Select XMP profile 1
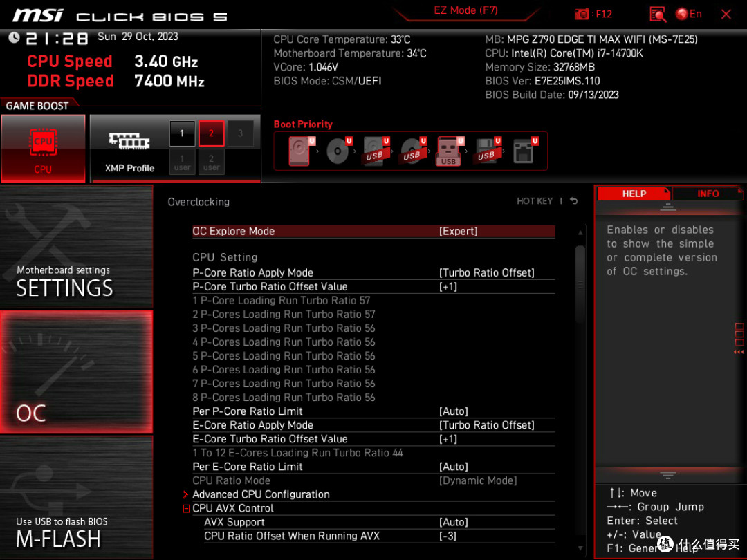Image resolution: width=747 pixels, height=560 pixels. [182, 133]
